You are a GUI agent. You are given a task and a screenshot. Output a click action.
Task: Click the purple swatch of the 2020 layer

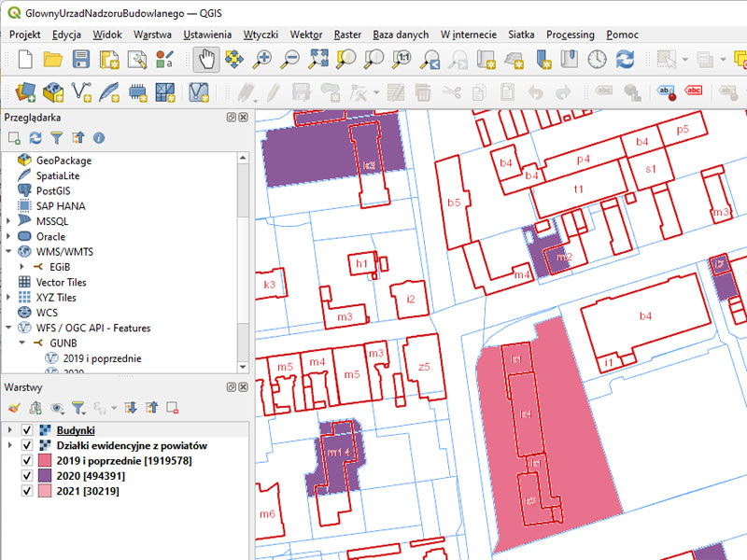coord(45,476)
